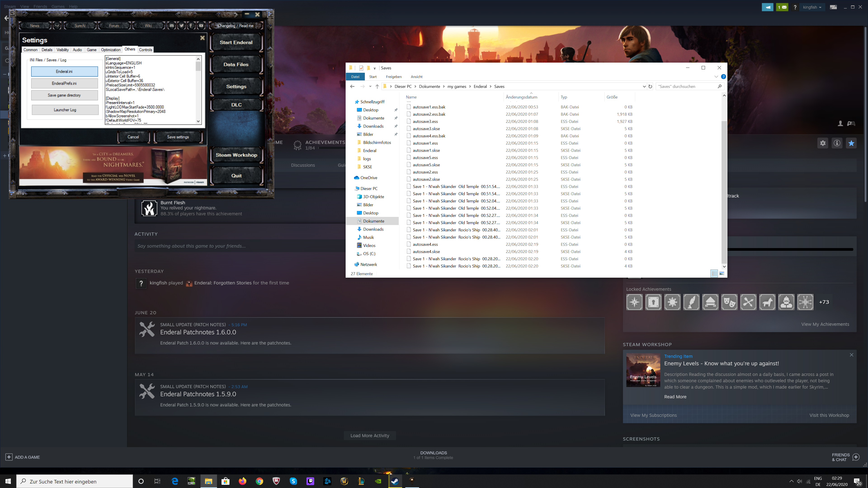The height and width of the screenshot is (488, 868).
Task: Open the Enderal YouTube icon
Action: [x=201, y=26]
